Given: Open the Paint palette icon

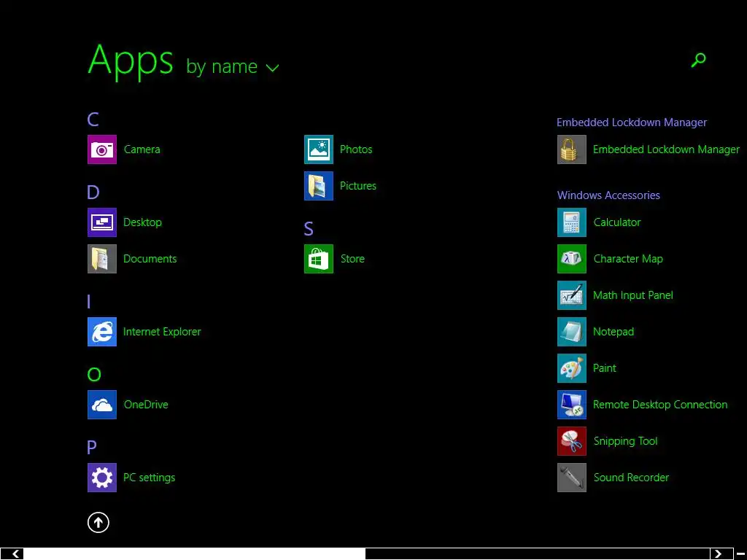Looking at the screenshot, I should click(572, 368).
